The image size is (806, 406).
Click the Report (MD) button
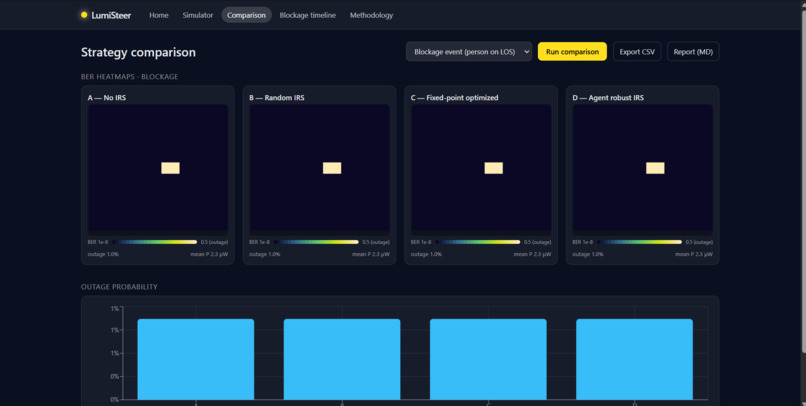pyautogui.click(x=693, y=51)
